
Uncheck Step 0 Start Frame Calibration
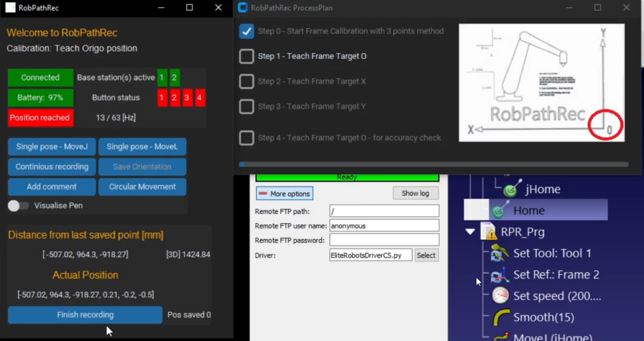point(247,31)
